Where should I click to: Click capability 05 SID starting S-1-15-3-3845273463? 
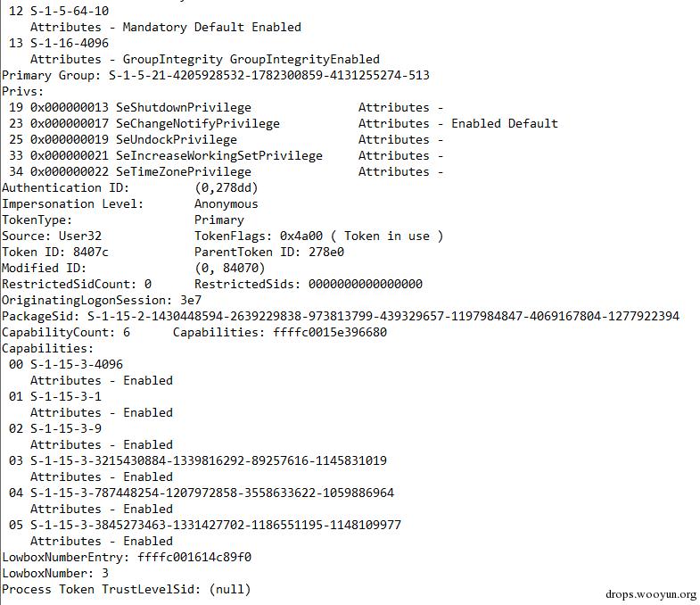click(216, 525)
